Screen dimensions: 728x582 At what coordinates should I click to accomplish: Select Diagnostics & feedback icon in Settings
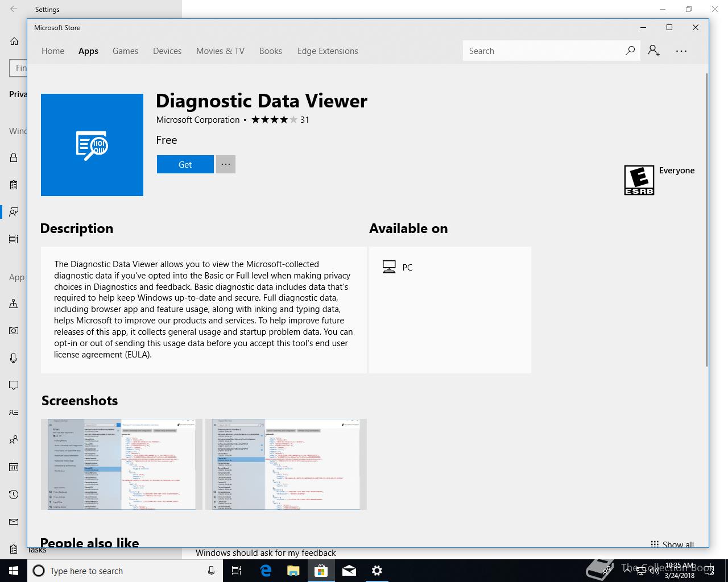click(14, 212)
